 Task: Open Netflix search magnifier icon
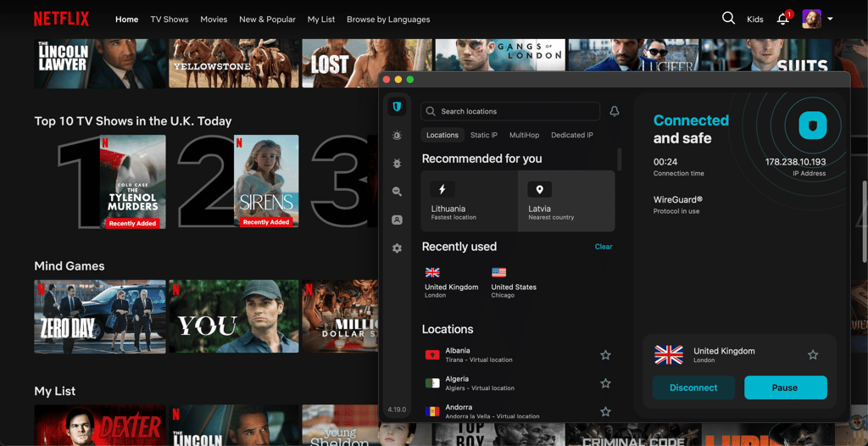(x=728, y=19)
